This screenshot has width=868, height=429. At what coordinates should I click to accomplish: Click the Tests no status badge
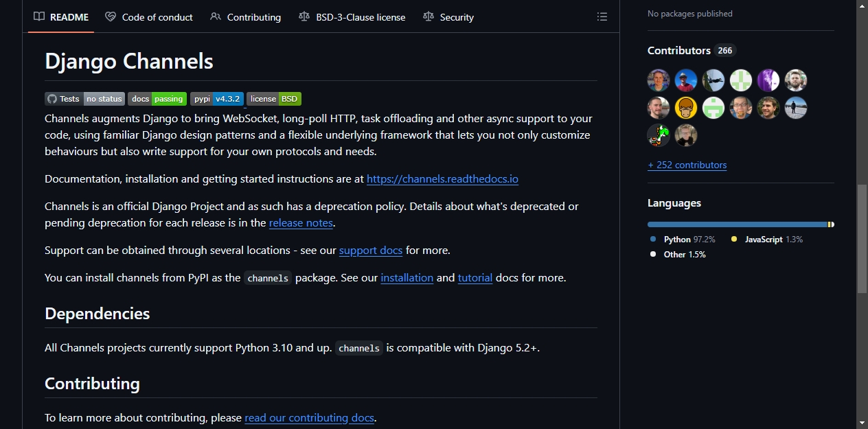84,99
